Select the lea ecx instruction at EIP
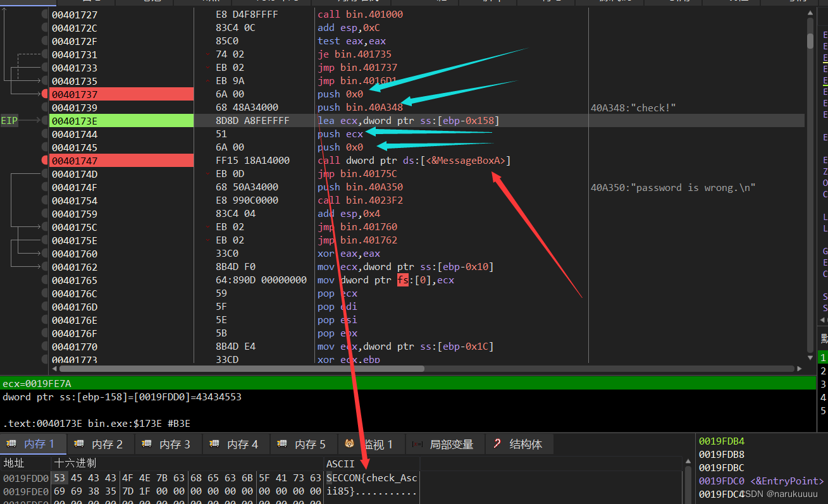 pos(408,121)
